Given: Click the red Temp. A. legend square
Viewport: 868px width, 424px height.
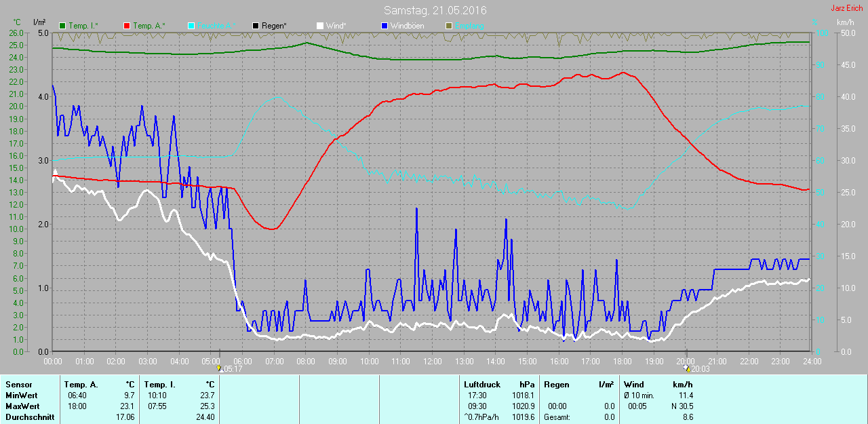Looking at the screenshot, I should [127, 26].
